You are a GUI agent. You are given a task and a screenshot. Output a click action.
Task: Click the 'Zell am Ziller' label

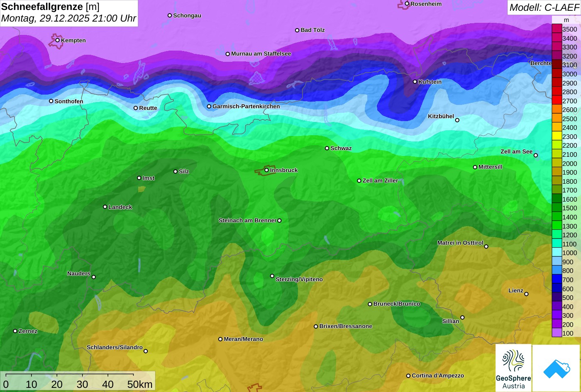point(380,180)
